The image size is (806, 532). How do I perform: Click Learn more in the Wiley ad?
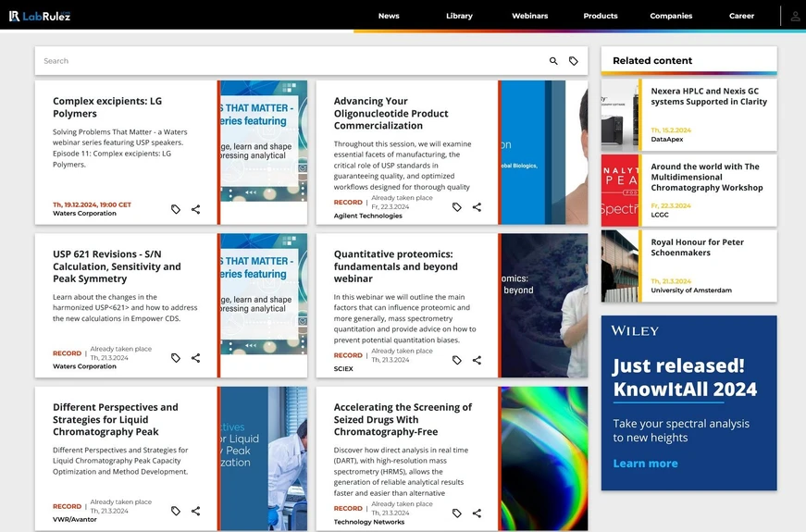[x=645, y=464]
